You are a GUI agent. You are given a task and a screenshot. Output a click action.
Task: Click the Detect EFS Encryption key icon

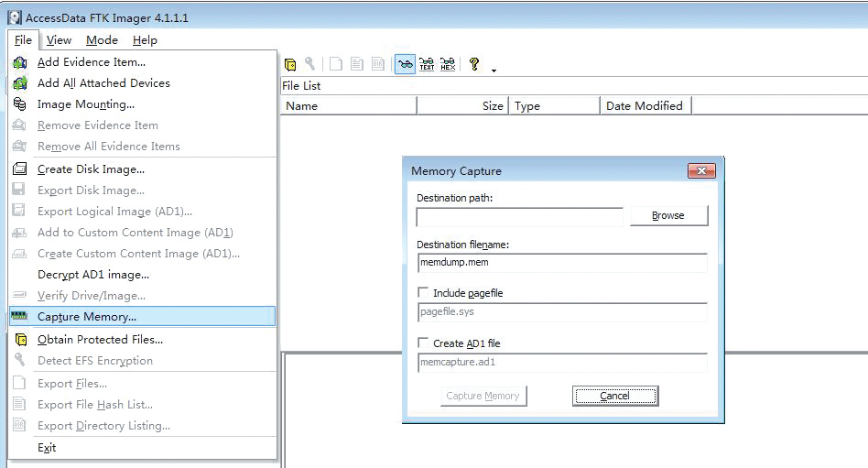[20, 360]
